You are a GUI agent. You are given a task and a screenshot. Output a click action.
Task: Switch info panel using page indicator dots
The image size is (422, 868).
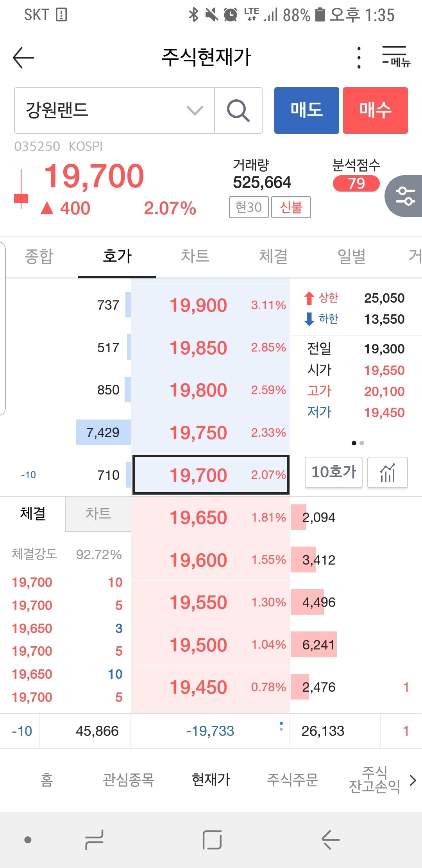pos(357,443)
